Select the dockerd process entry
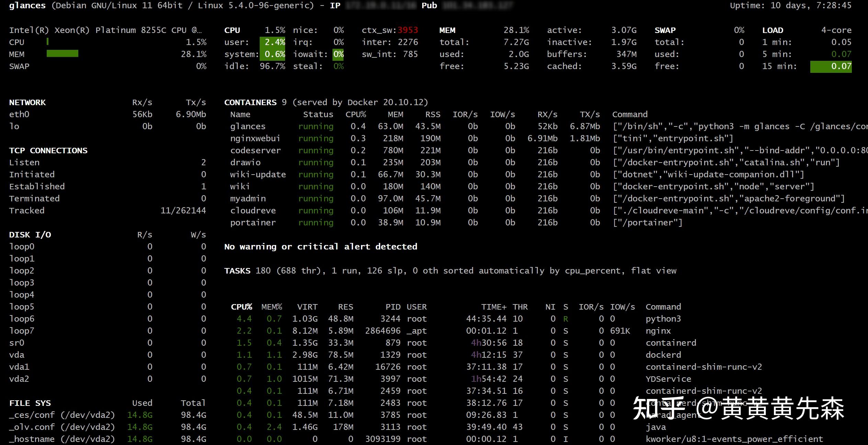Screen dimensions: 868x445 coord(663,355)
